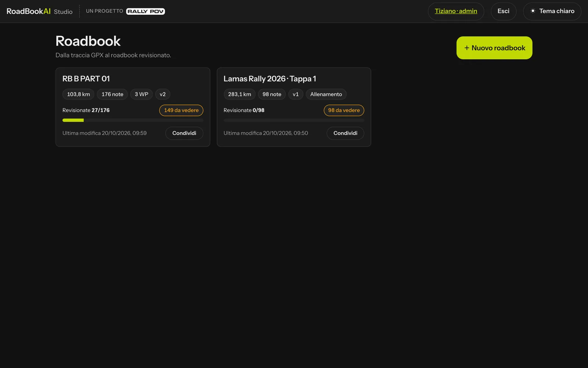Click the sun icon for light theme

point(533,11)
